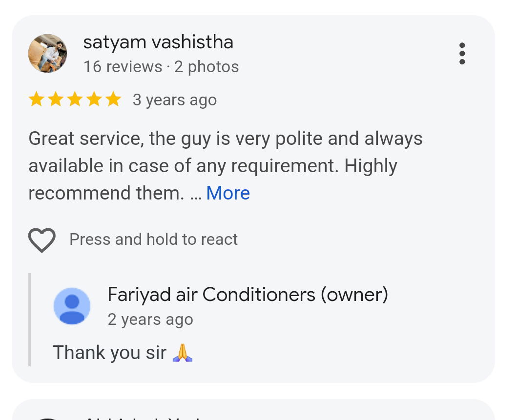Click the 'Press and hold to react' label
The height and width of the screenshot is (420, 517).
coord(154,239)
